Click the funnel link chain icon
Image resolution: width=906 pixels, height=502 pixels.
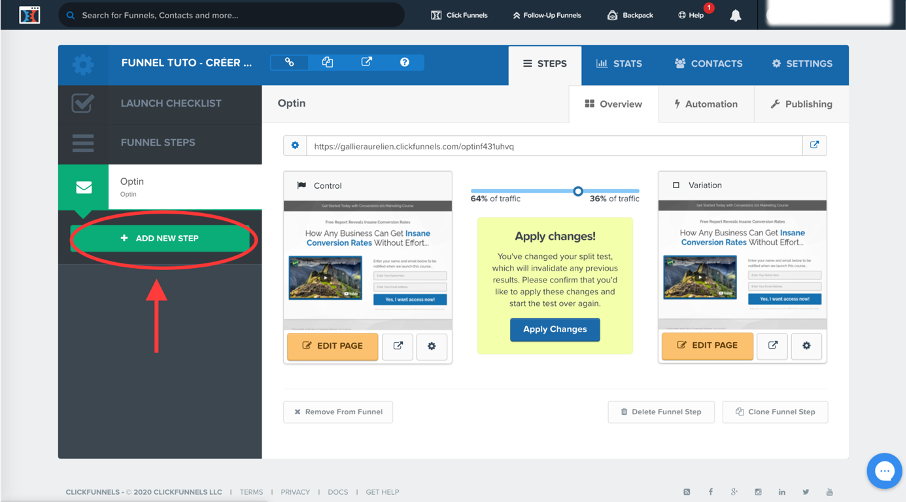289,62
